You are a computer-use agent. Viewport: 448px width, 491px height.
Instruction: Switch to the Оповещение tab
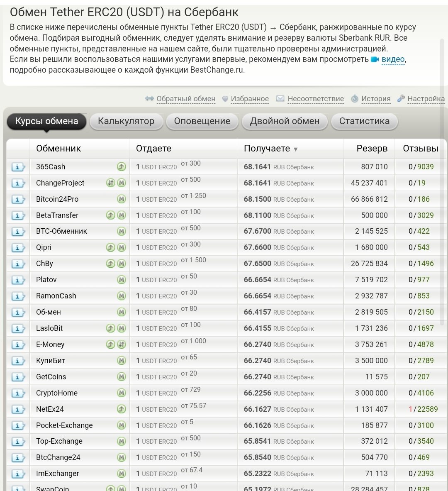(x=202, y=121)
